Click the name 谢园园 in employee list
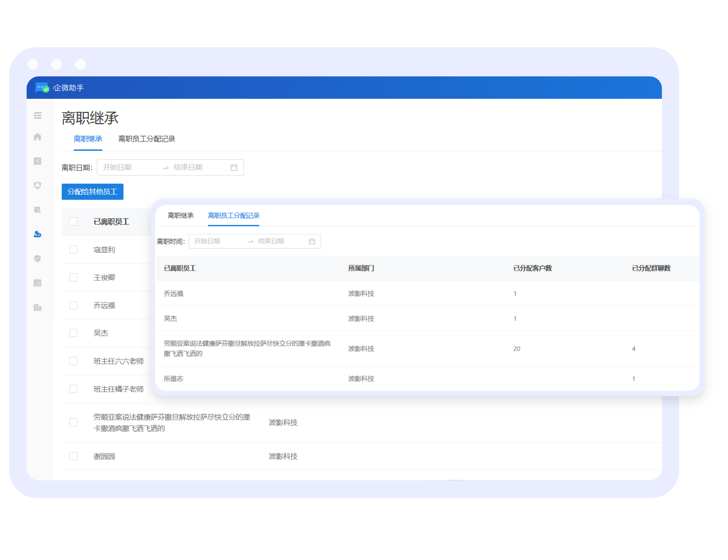Image resolution: width=728 pixels, height=560 pixels. 104,456
